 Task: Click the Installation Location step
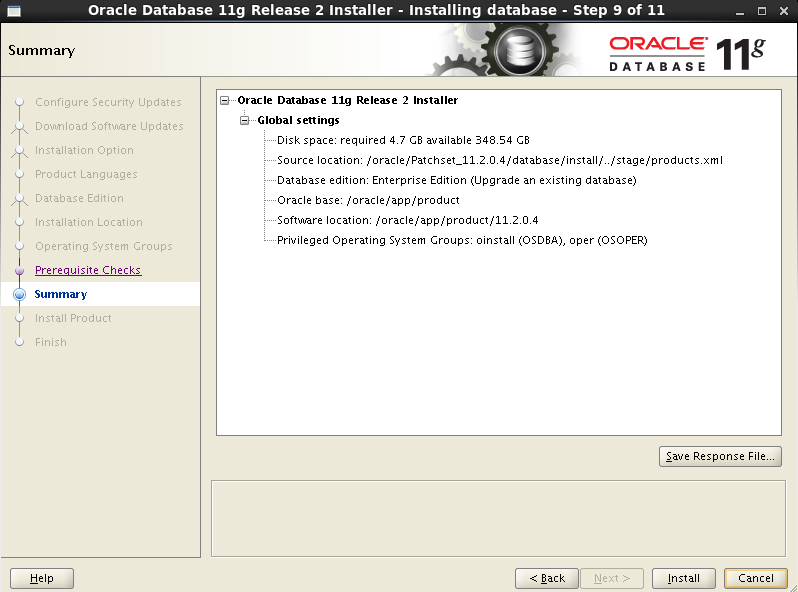[89, 222]
